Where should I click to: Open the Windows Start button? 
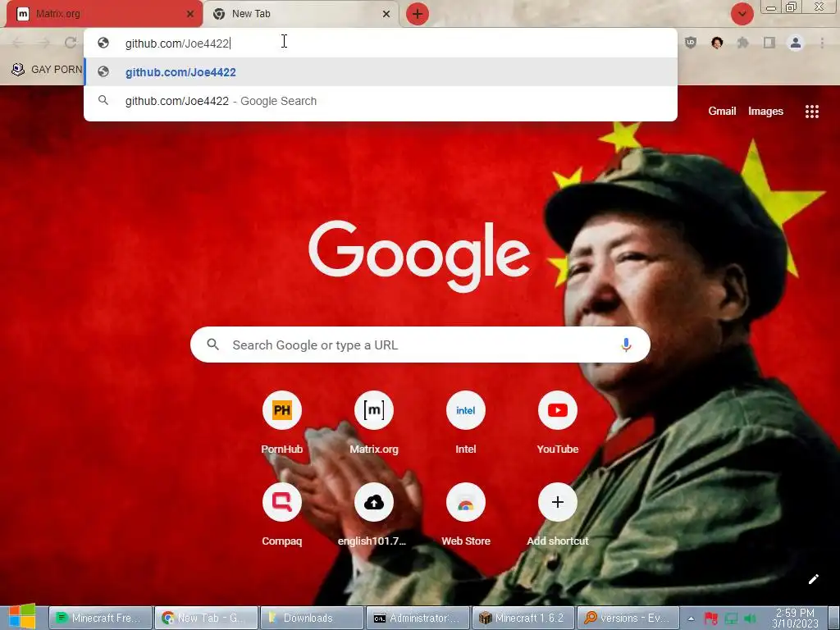click(22, 617)
